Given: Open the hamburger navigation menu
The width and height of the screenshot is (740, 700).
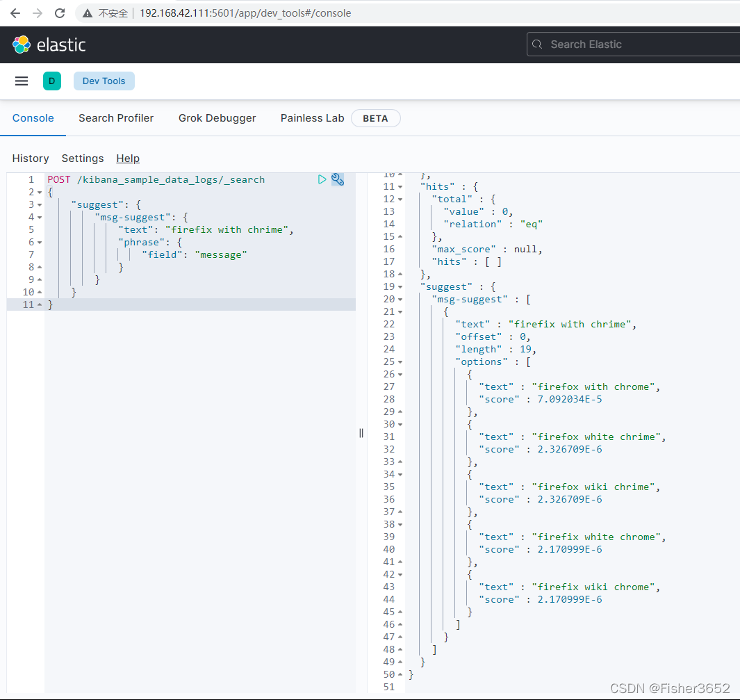Looking at the screenshot, I should click(x=22, y=81).
